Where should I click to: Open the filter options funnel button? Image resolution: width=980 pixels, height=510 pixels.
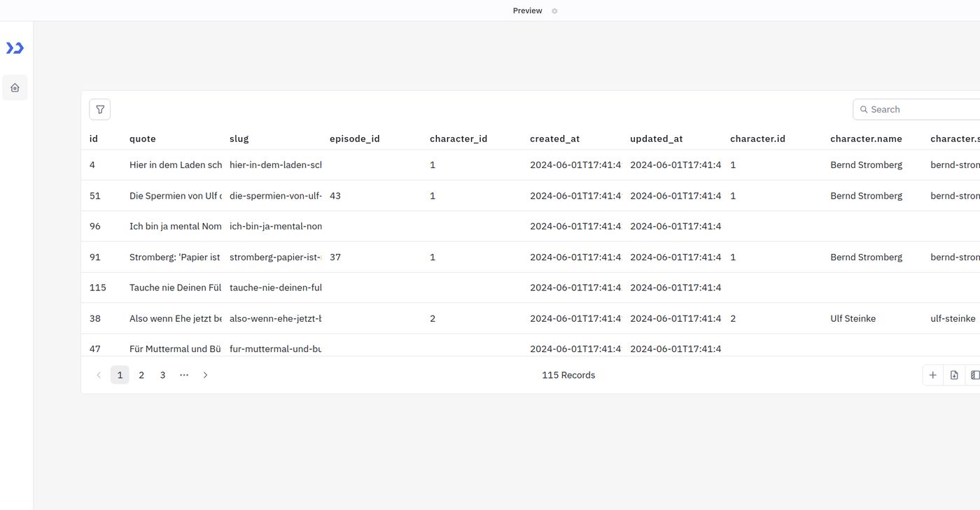(x=100, y=109)
